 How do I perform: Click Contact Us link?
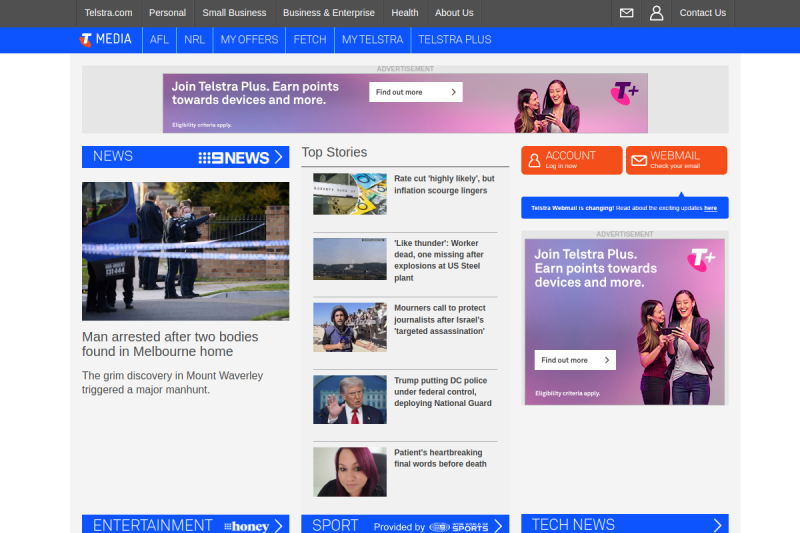click(x=703, y=13)
